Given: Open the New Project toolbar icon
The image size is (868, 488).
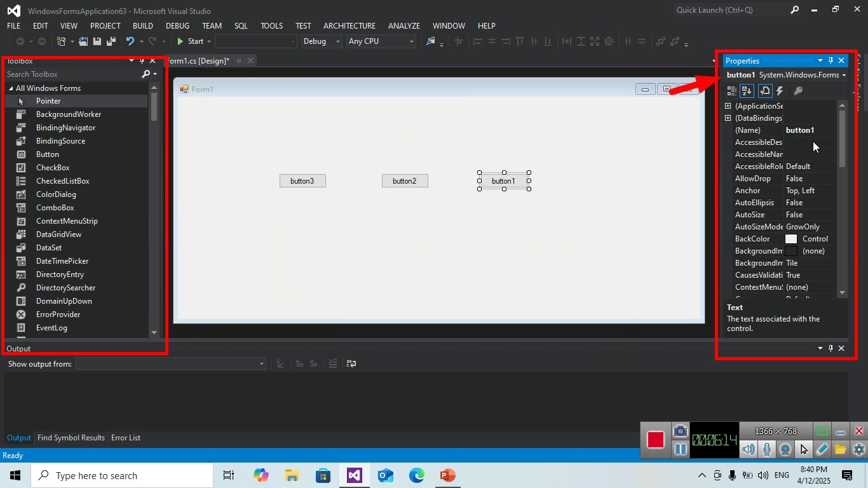Looking at the screenshot, I should click(62, 41).
